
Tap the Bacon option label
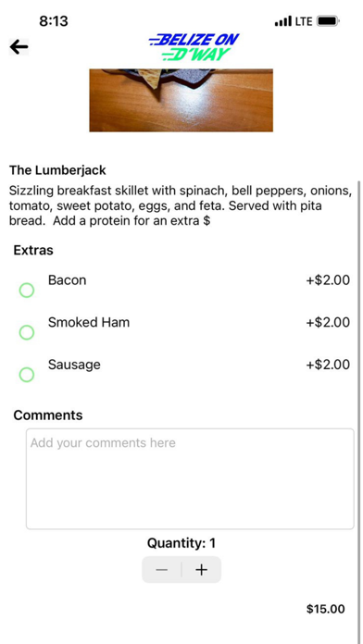(x=67, y=280)
